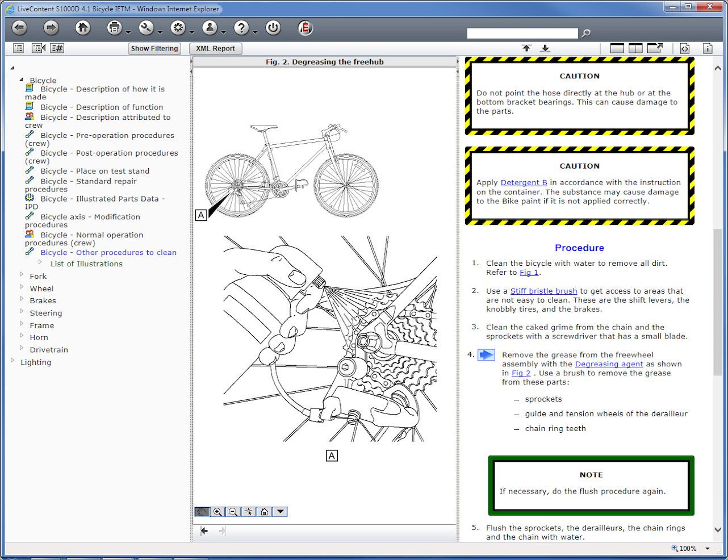Expand the Brakes tree node
The image size is (728, 560).
(22, 299)
